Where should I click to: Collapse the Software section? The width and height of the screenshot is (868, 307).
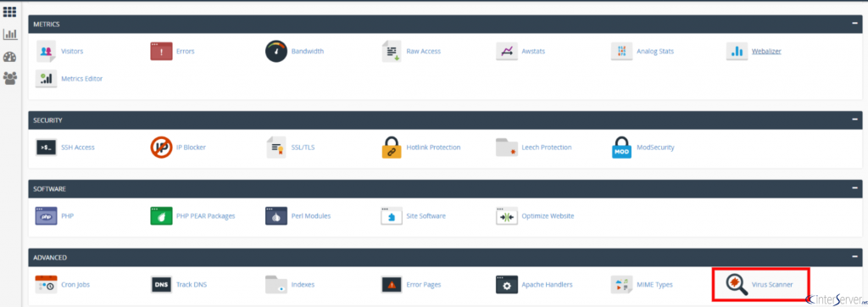coord(855,188)
